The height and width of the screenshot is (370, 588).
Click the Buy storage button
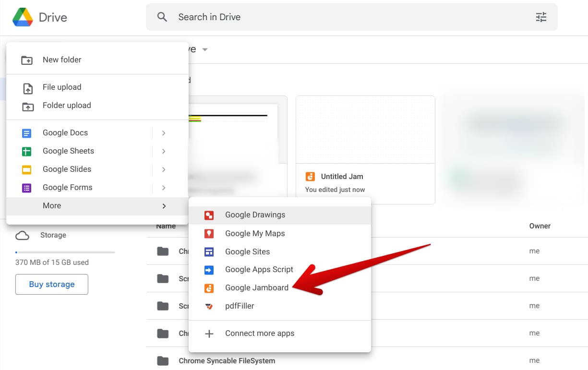tap(52, 284)
